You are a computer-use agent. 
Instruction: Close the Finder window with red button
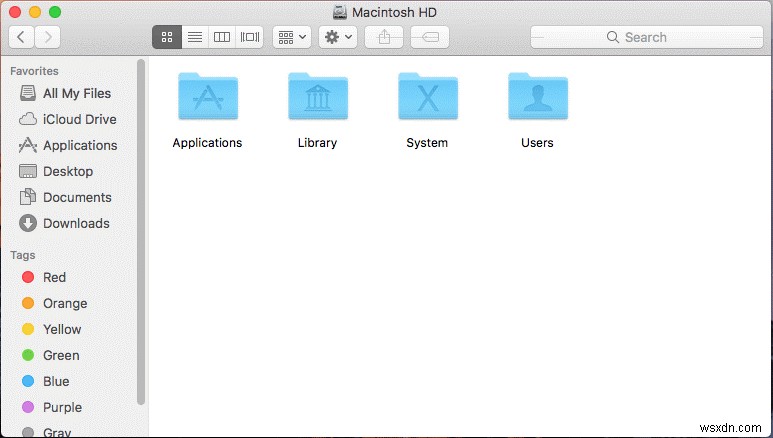(x=15, y=12)
